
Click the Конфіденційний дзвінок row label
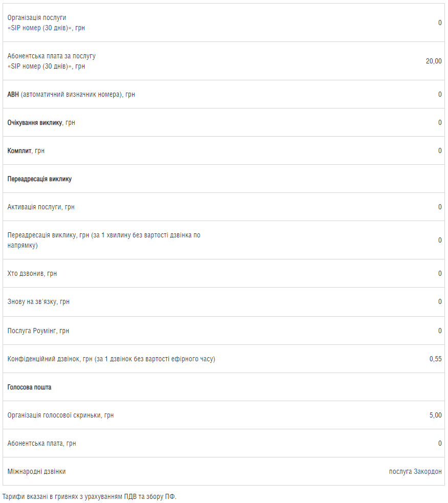111,359
